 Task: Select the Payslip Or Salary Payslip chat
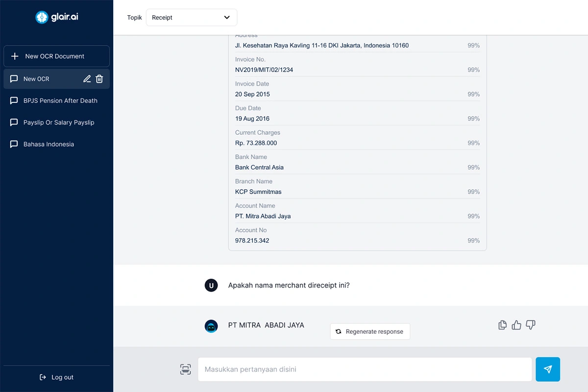(x=59, y=122)
